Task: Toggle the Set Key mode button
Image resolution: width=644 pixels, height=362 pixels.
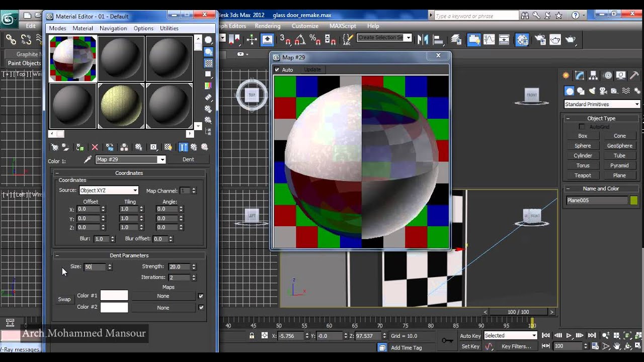Action: [470, 346]
